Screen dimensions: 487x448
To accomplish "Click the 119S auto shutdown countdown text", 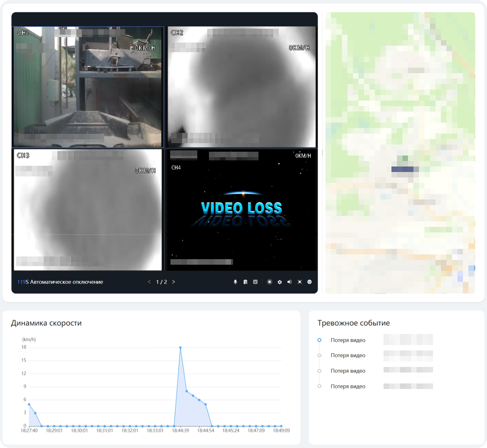I will pyautogui.click(x=60, y=282).
